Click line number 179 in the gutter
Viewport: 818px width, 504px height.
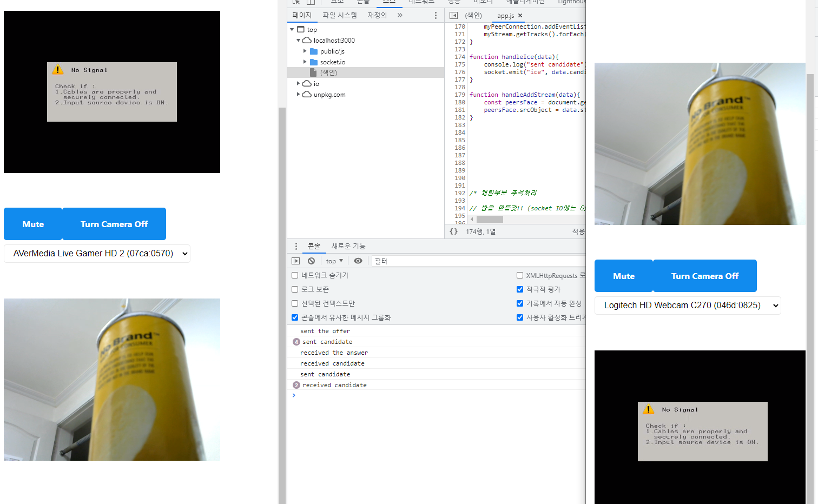click(x=460, y=95)
